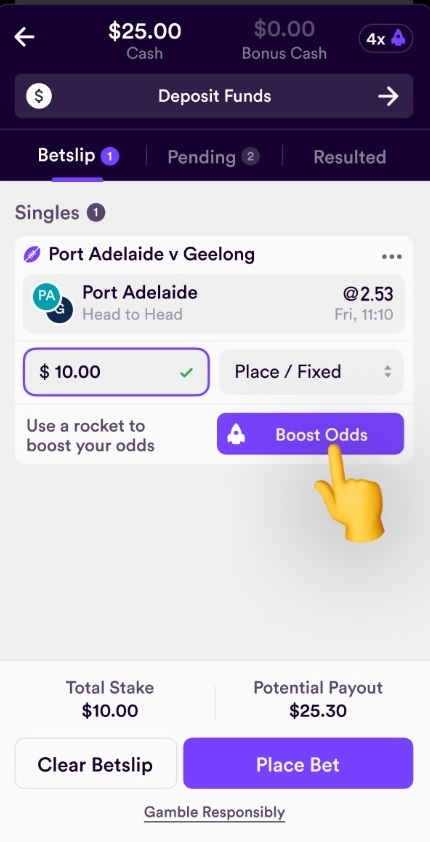
Task: View the Resulted tab
Action: tap(349, 157)
